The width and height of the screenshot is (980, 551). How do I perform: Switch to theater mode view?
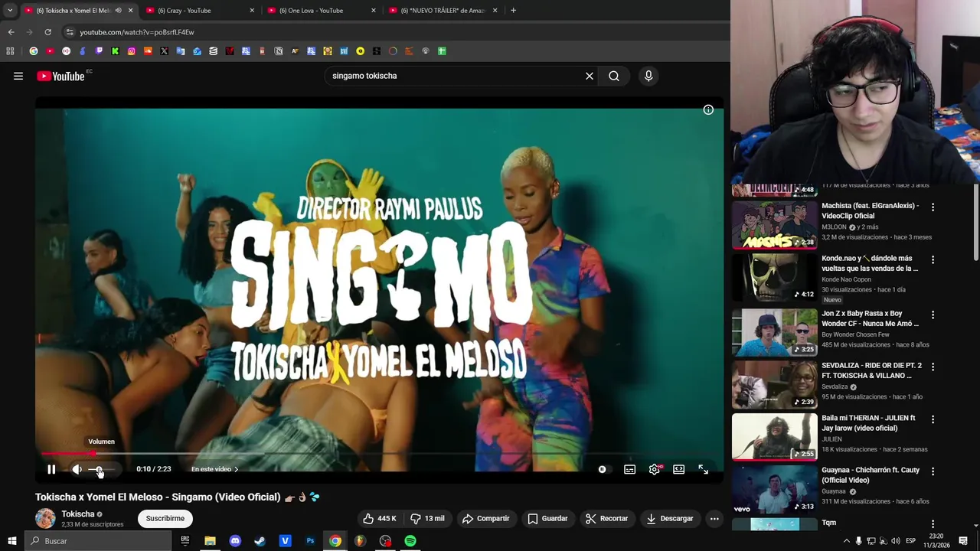678,469
